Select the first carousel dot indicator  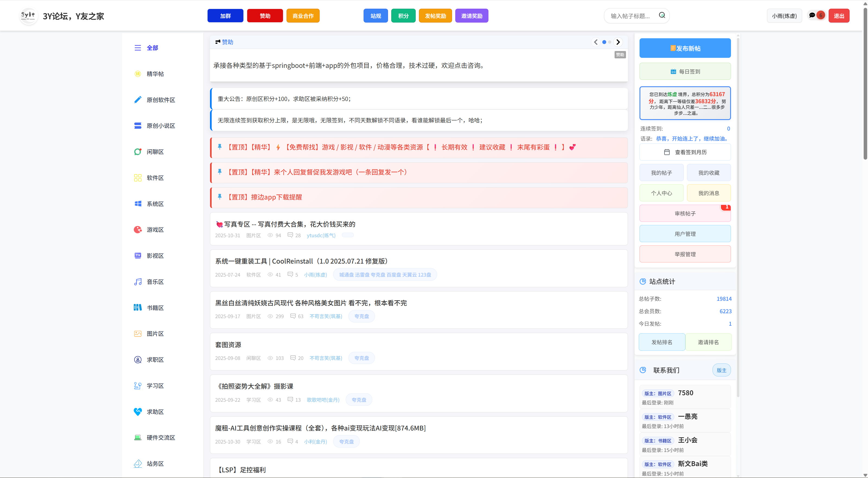(x=604, y=42)
